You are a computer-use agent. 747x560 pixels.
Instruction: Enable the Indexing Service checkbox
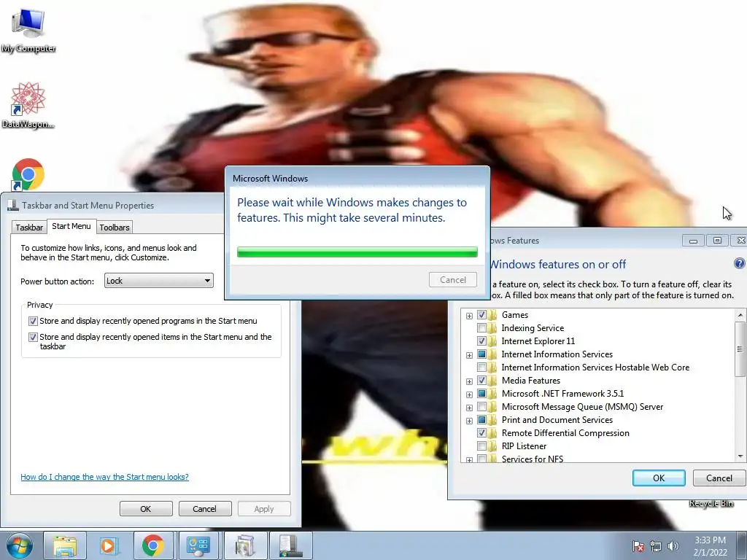pos(481,328)
